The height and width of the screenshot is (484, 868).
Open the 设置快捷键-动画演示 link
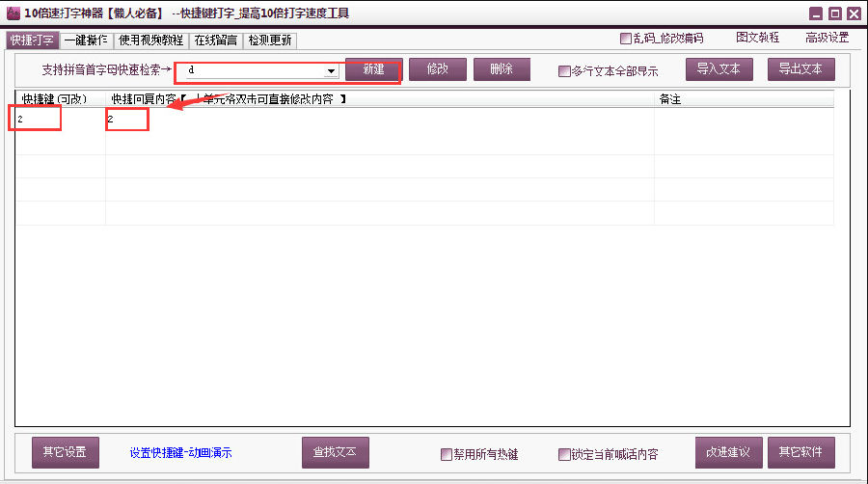pos(180,452)
